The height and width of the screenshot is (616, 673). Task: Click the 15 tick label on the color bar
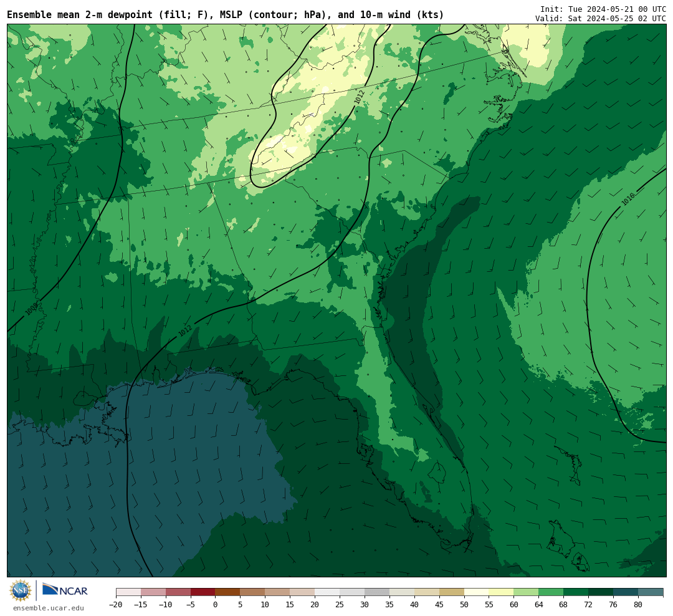[x=290, y=605]
